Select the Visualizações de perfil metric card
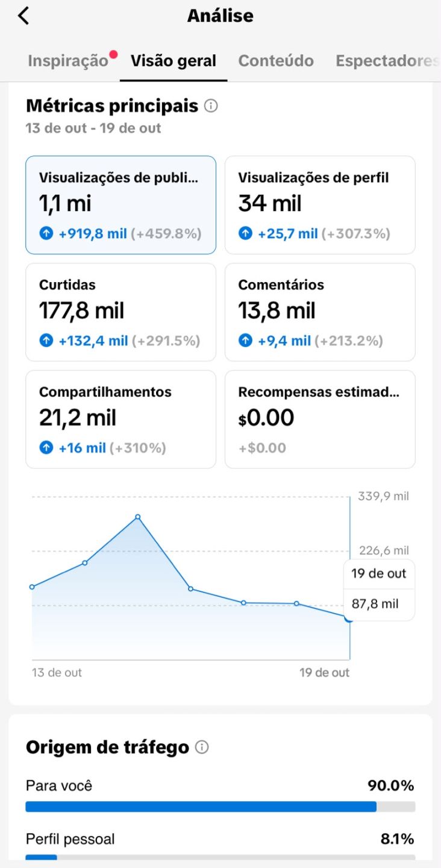This screenshot has width=441, height=868. click(x=320, y=205)
